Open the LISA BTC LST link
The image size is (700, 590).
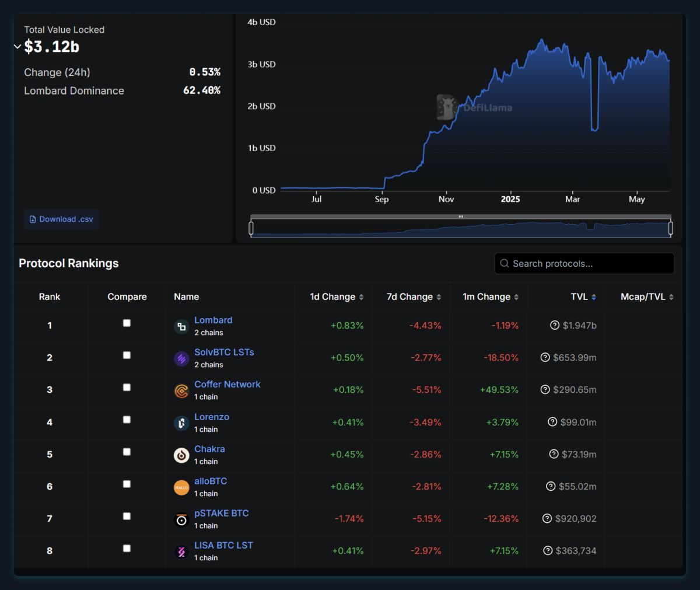point(223,545)
